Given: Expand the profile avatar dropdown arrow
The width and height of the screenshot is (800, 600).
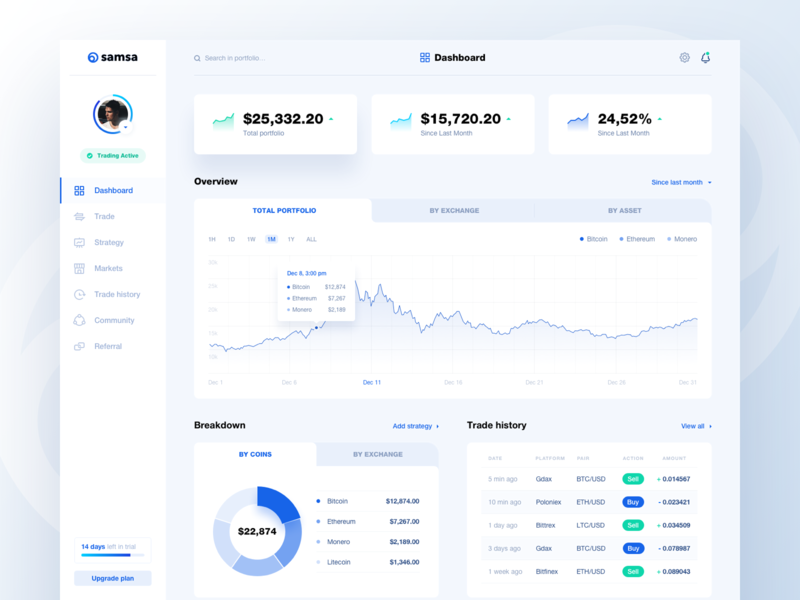Looking at the screenshot, I should pos(126,127).
